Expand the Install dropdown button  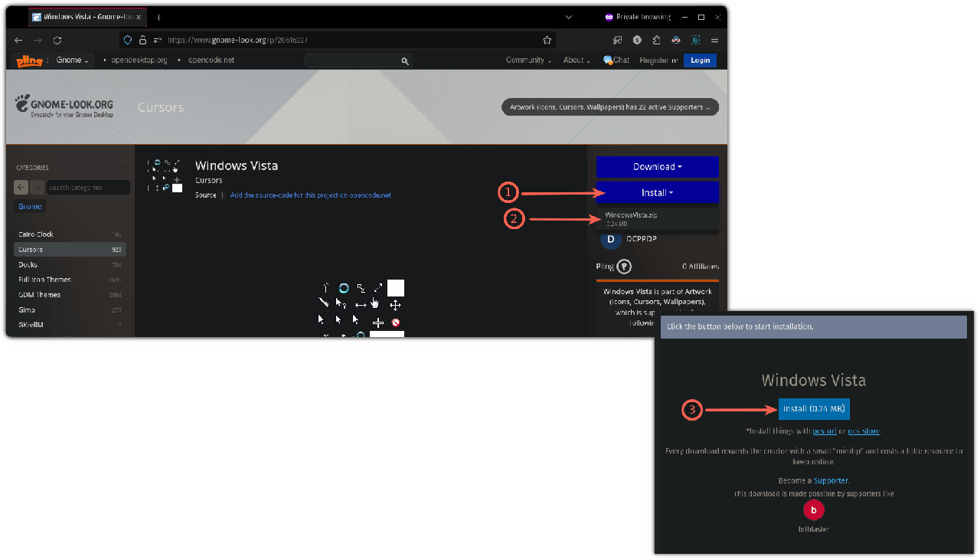657,193
